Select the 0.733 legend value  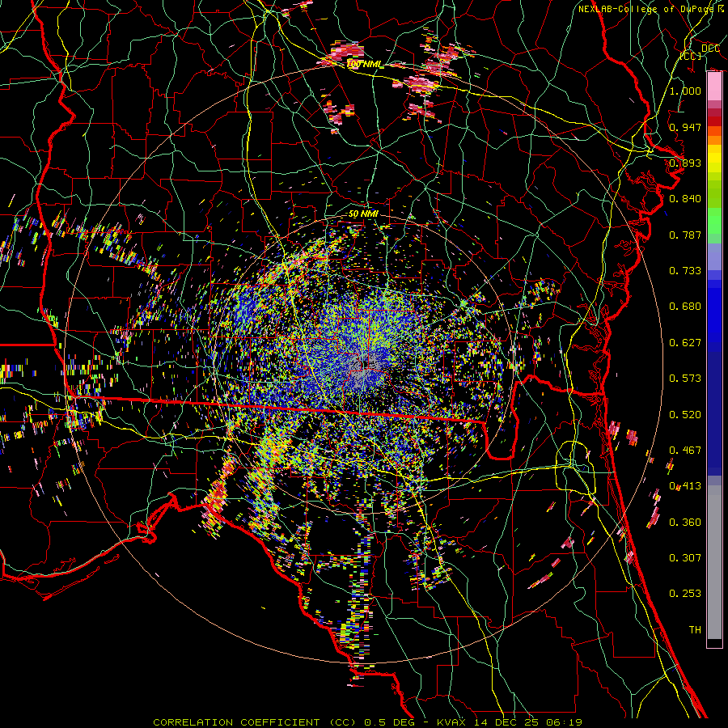click(685, 271)
